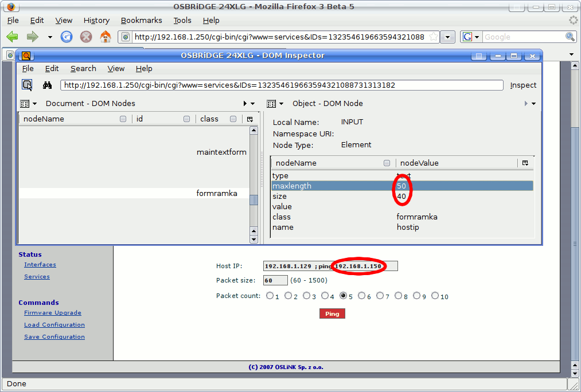Open the Services status link
Image resolution: width=581 pixels, height=392 pixels.
pyautogui.click(x=37, y=276)
